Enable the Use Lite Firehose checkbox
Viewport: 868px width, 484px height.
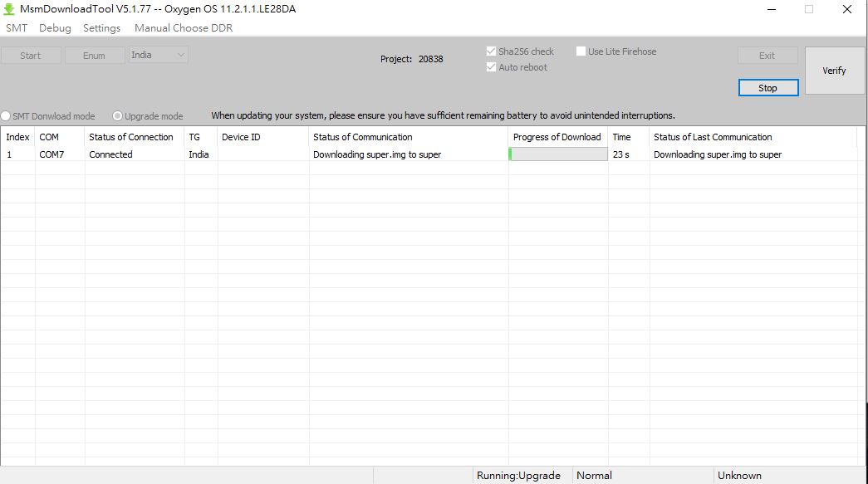click(581, 51)
